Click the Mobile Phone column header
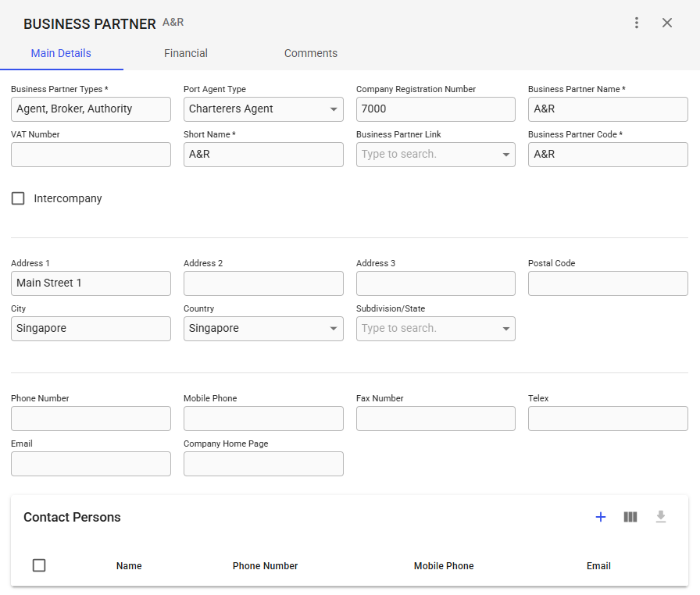 444,566
